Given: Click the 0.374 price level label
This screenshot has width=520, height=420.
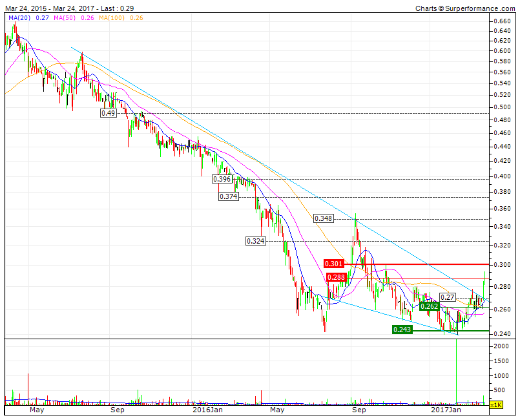Looking at the screenshot, I should [229, 196].
